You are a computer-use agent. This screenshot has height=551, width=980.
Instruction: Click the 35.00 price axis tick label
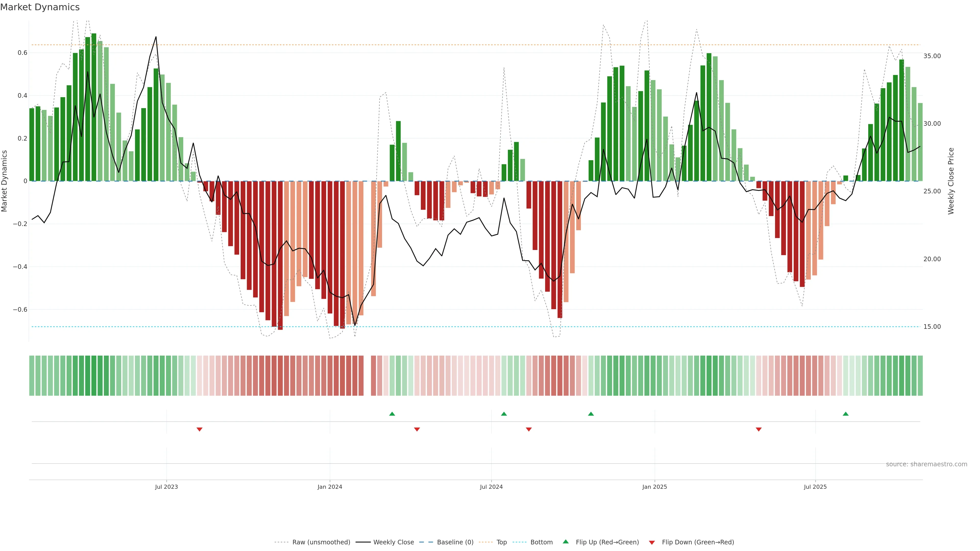pos(932,56)
